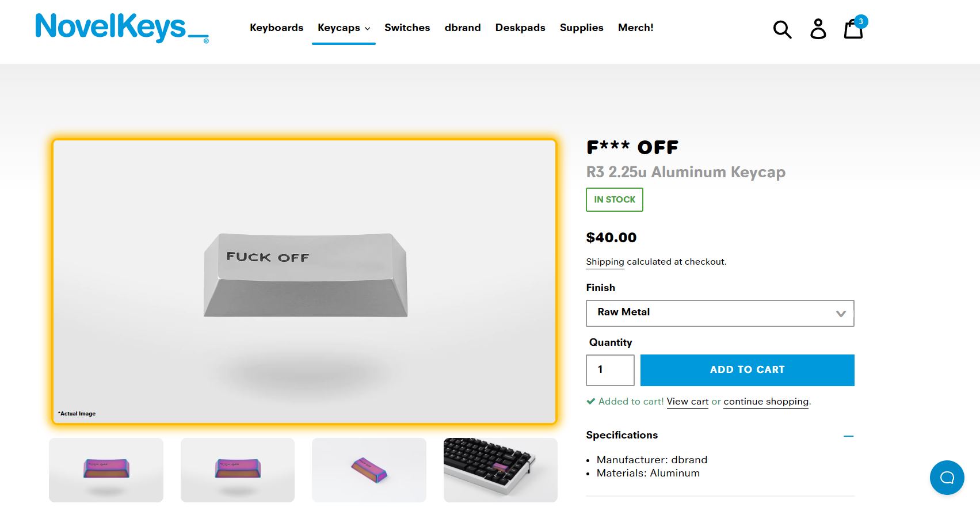
Task: Click the continue shopping link
Action: click(766, 402)
